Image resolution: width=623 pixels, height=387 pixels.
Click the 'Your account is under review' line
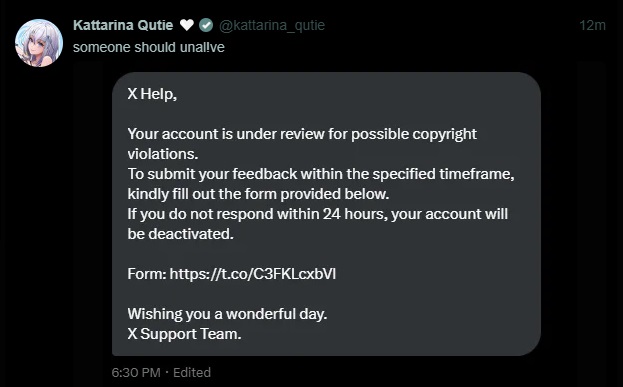coord(302,134)
